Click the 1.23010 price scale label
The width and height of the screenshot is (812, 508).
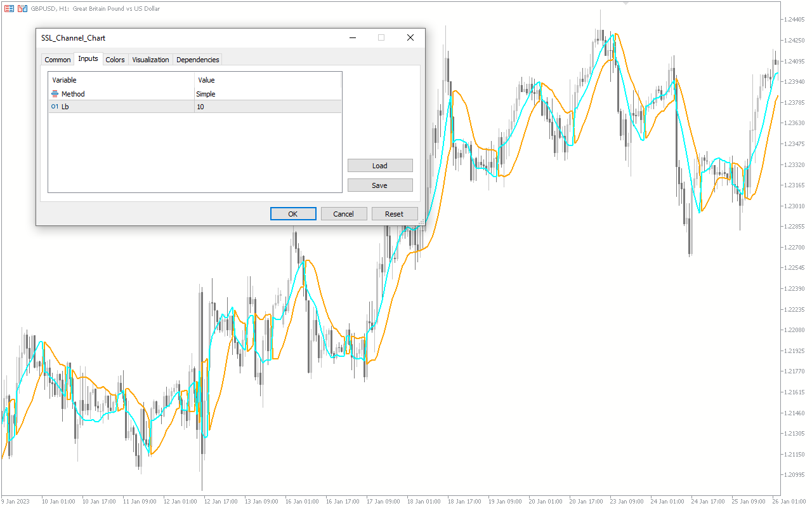tap(794, 206)
